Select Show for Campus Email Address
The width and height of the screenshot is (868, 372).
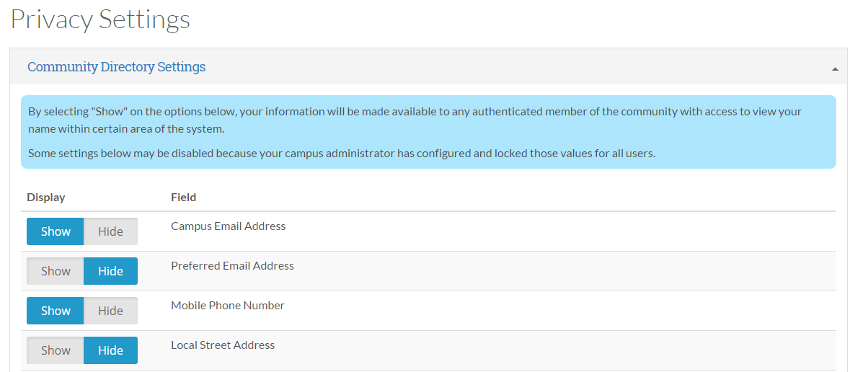[x=56, y=231]
